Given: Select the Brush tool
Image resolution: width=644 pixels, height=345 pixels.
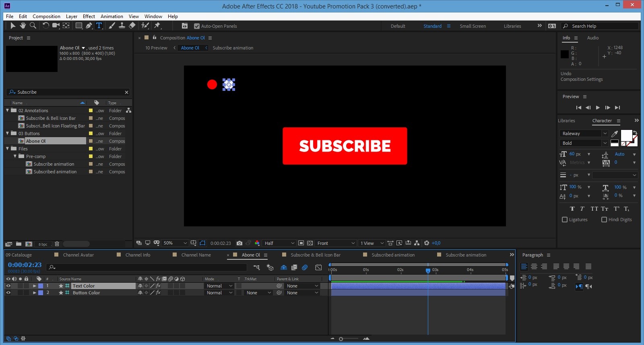Looking at the screenshot, I should point(112,26).
